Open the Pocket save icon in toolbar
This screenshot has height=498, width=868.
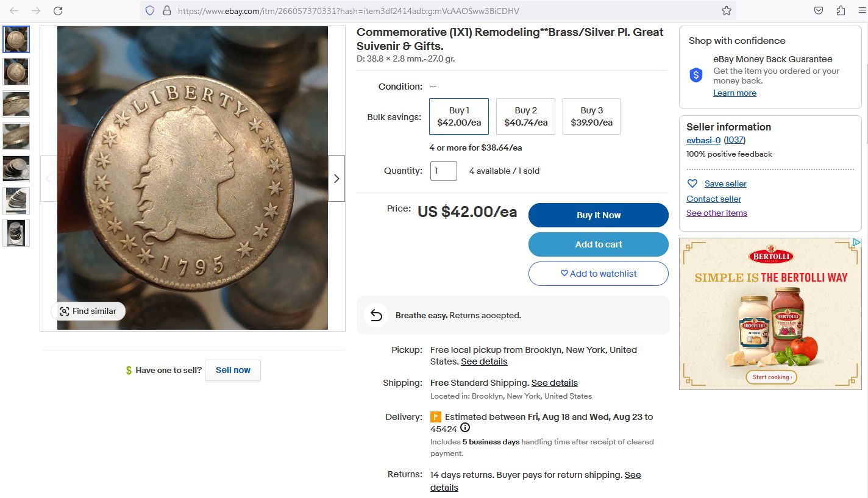[819, 10]
